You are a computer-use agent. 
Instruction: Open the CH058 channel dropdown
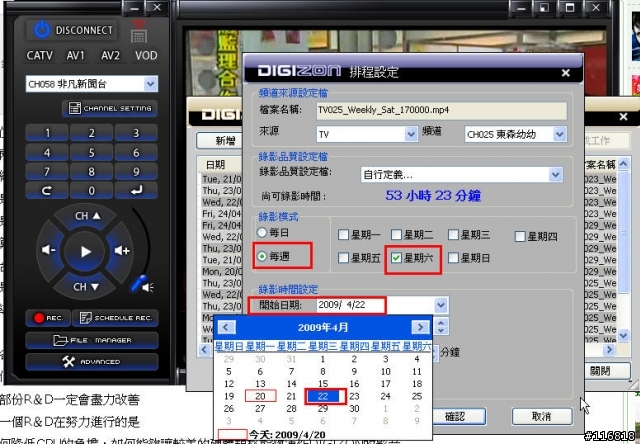coord(151,84)
